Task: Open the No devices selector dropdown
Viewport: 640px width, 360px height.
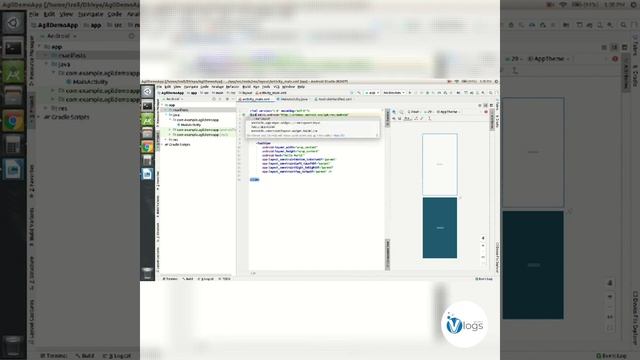Action: [x=394, y=93]
